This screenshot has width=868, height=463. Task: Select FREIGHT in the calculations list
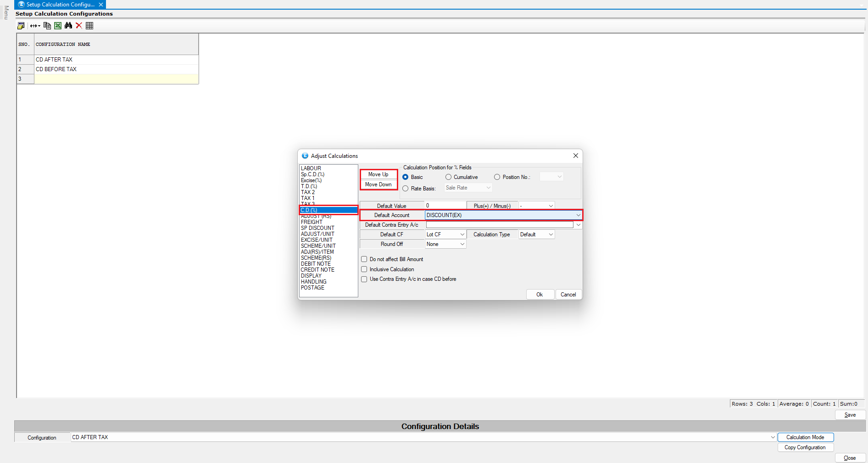[312, 222]
